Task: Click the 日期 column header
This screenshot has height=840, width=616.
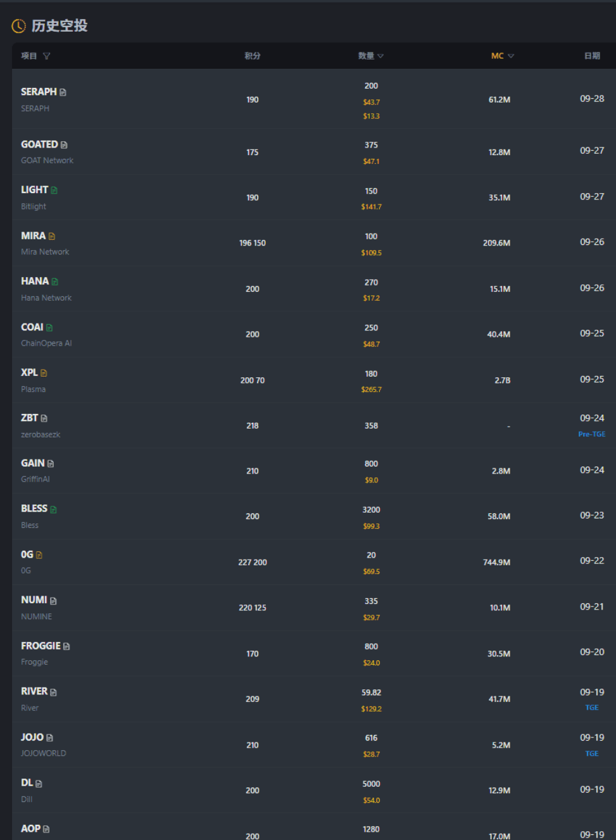Action: point(592,56)
